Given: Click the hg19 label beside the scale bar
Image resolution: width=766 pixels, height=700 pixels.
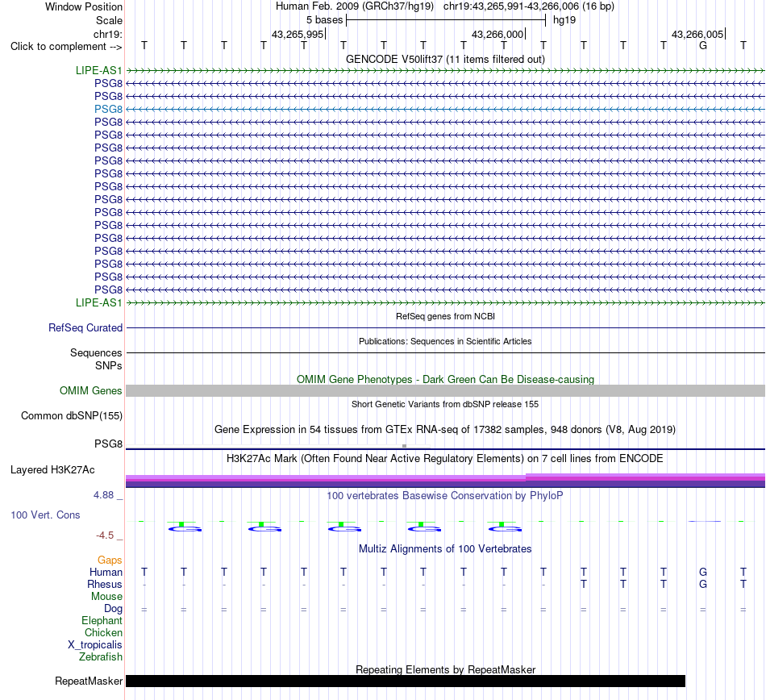Looking at the screenshot, I should [564, 20].
